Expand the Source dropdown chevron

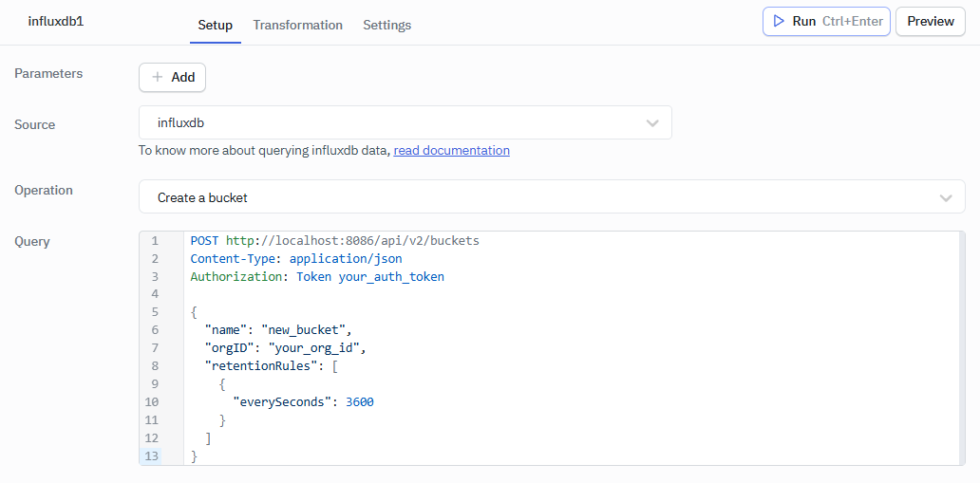click(652, 123)
